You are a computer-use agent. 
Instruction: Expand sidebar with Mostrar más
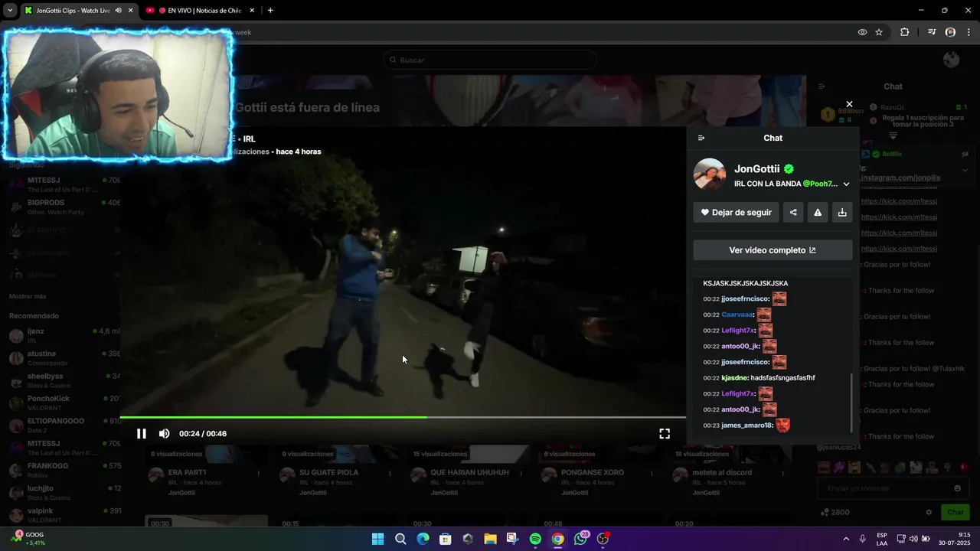28,296
